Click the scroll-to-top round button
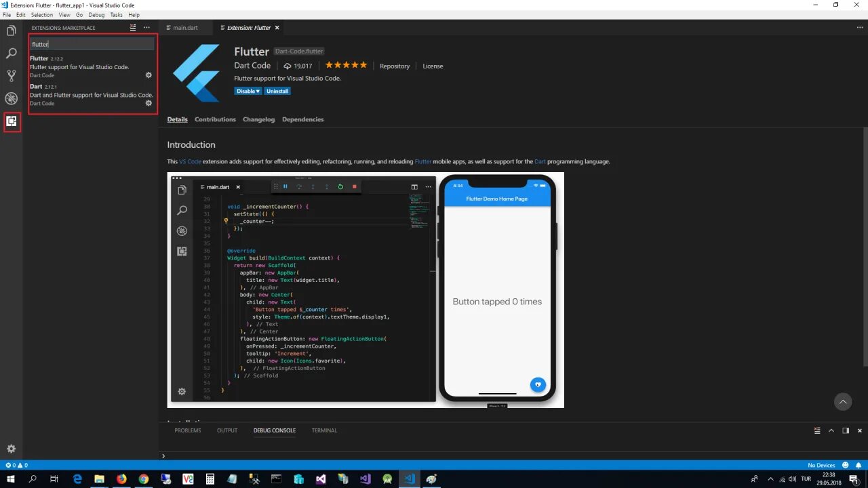 843,401
